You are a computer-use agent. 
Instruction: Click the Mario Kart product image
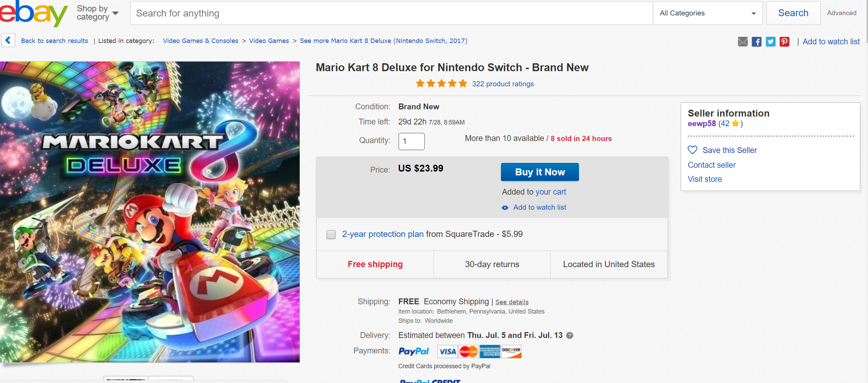click(x=150, y=212)
